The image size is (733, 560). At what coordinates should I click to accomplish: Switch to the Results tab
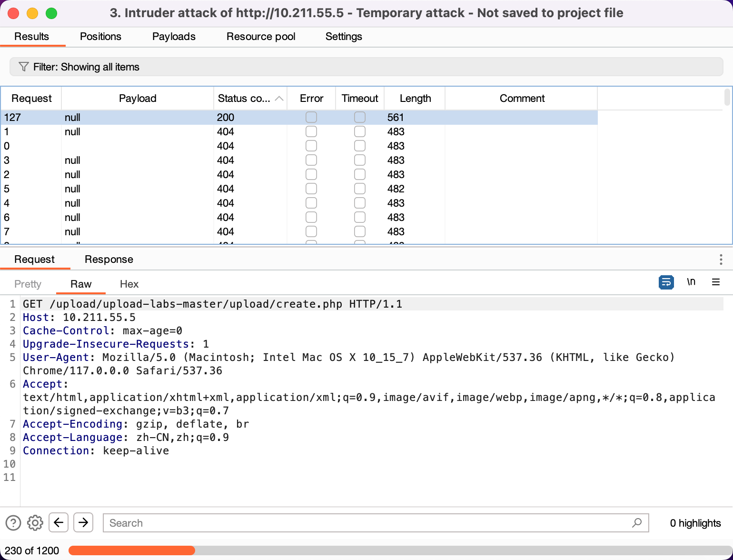(32, 37)
